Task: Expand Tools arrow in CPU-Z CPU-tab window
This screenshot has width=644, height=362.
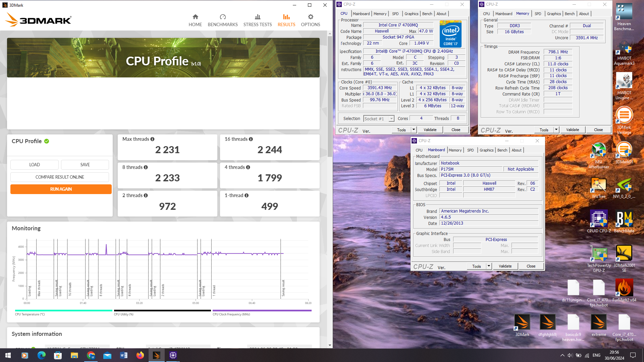Action: click(414, 130)
